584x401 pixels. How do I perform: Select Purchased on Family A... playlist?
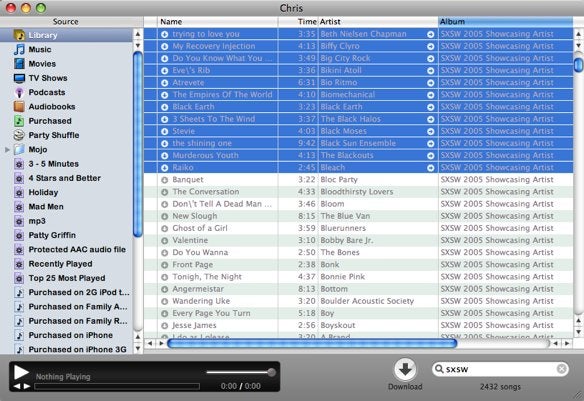pos(78,307)
